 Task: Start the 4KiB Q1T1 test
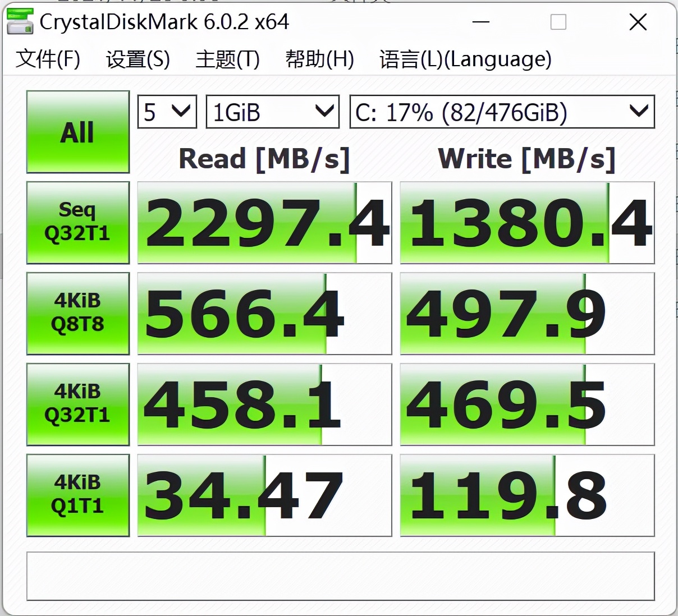(78, 495)
